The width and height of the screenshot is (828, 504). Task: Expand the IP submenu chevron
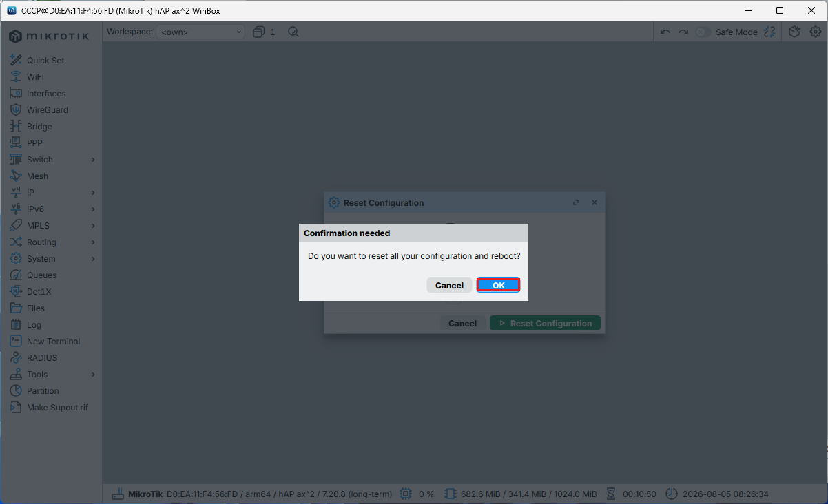pos(93,193)
